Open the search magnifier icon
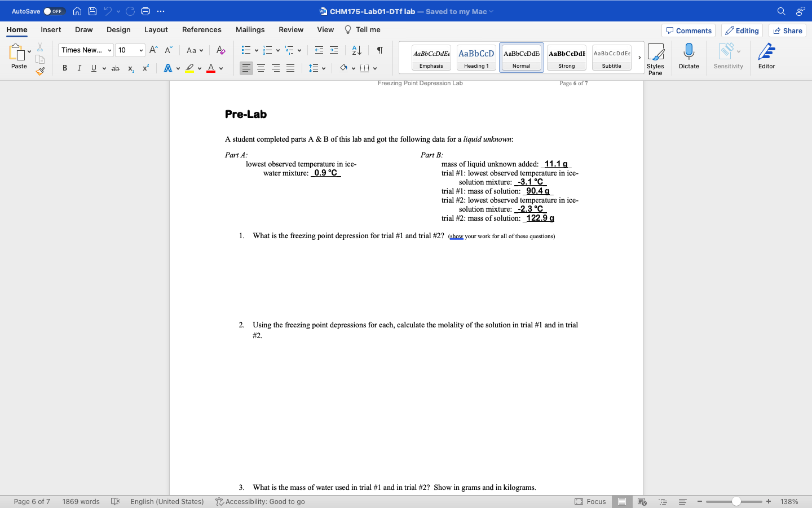Screen dimensions: 812x508 pos(781,11)
